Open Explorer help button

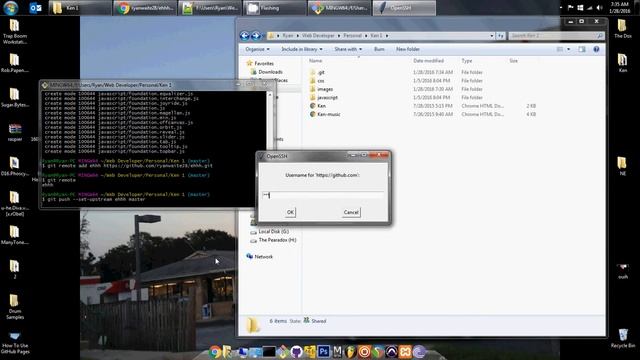pyautogui.click(x=596, y=49)
